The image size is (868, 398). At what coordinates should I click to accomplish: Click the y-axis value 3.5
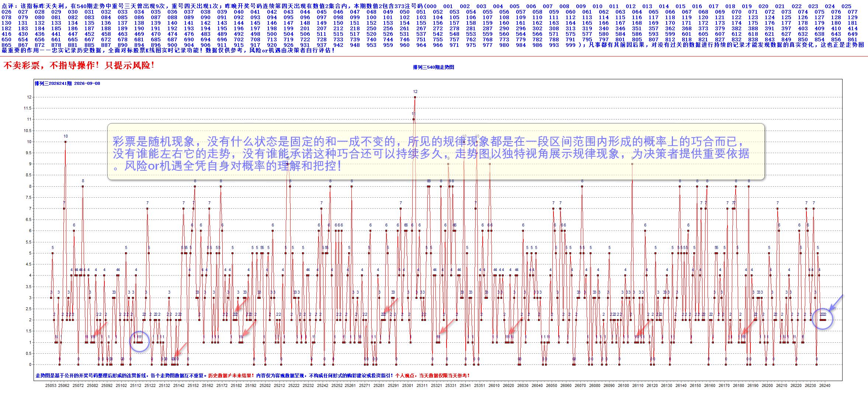click(29, 287)
